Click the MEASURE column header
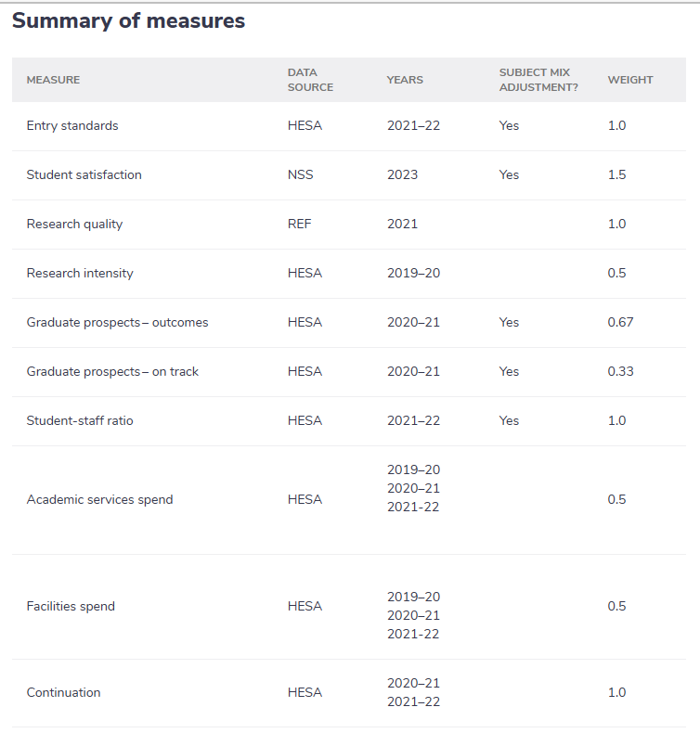Screen dimensions: 700x733 53,80
